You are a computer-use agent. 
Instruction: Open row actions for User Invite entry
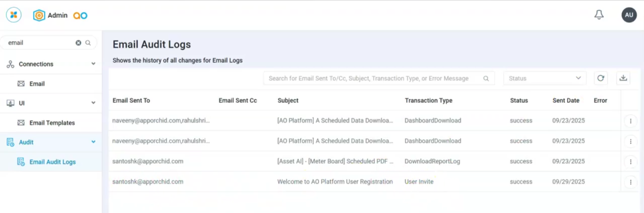click(630, 182)
